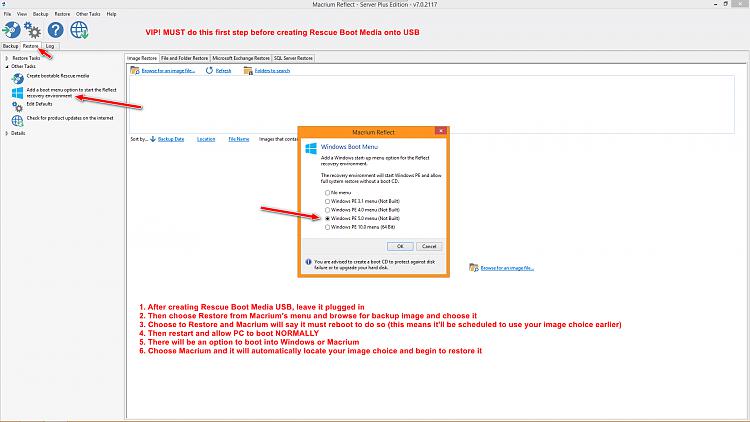The image size is (750, 422).
Task: Open help via question mark icon
Action: pyautogui.click(x=55, y=30)
